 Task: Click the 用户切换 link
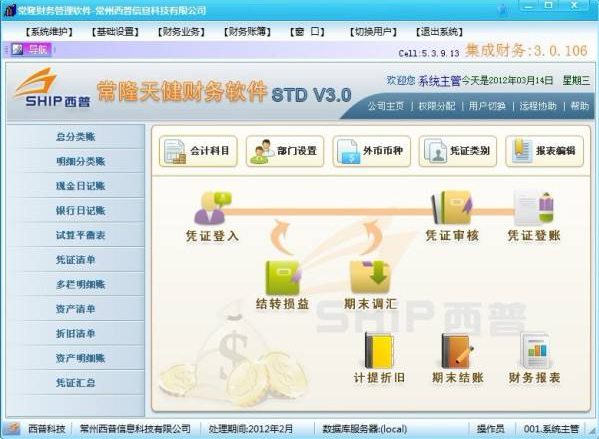487,106
